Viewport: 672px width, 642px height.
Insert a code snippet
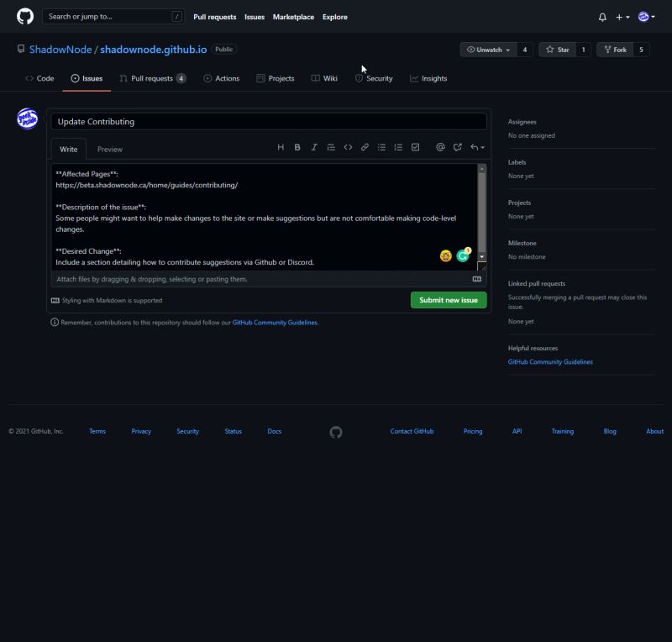[348, 147]
